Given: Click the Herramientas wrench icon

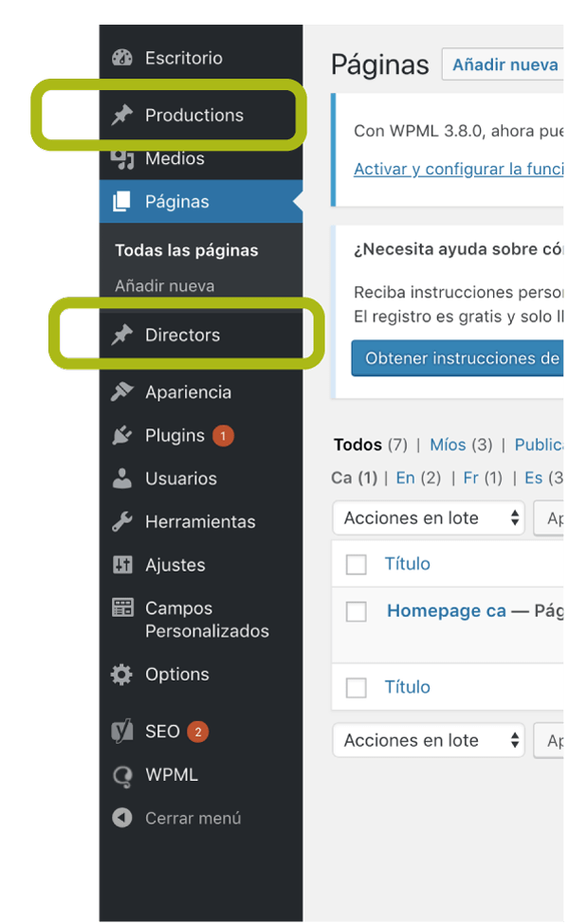Looking at the screenshot, I should 122,521.
